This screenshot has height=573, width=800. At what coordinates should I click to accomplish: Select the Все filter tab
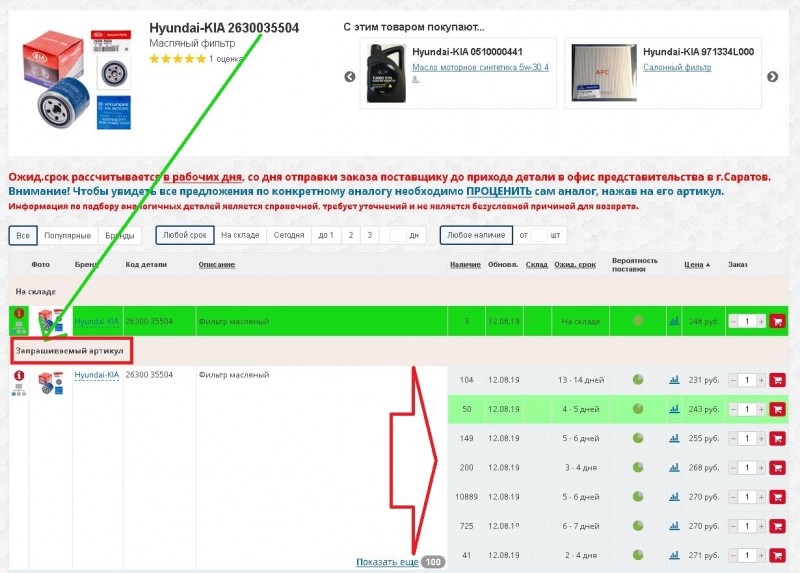pyautogui.click(x=23, y=235)
